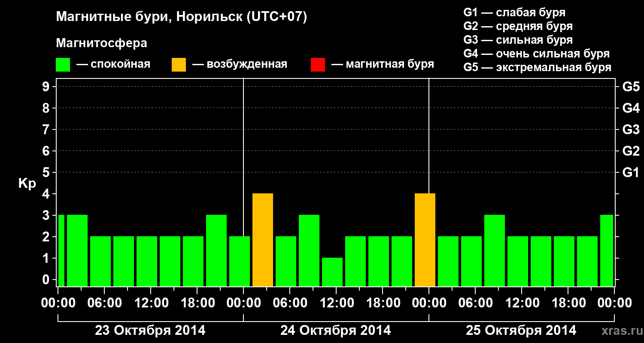This screenshot has height=343, width=644.
Task: Select the line 'G1 — слабая буря'
Action: click(x=514, y=12)
